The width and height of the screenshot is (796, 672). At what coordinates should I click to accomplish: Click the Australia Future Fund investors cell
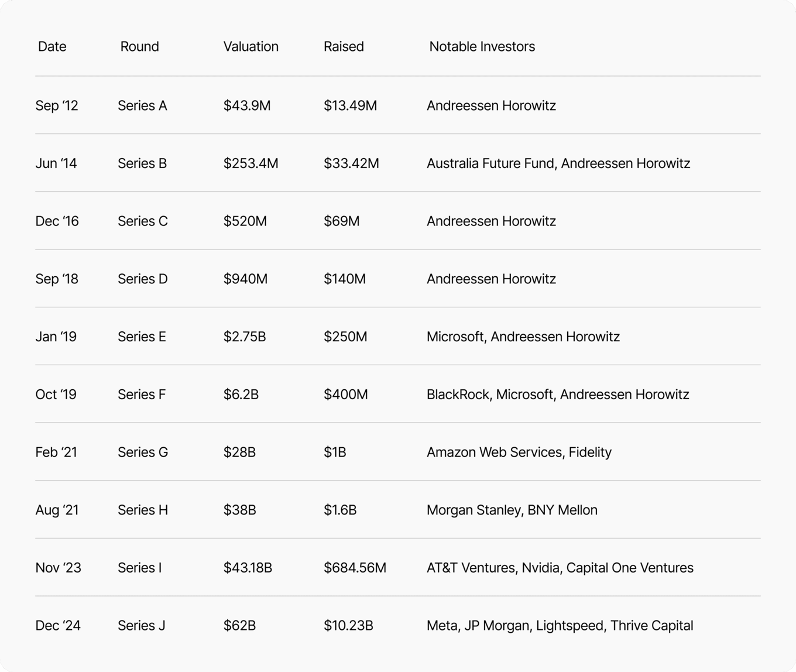tap(558, 163)
